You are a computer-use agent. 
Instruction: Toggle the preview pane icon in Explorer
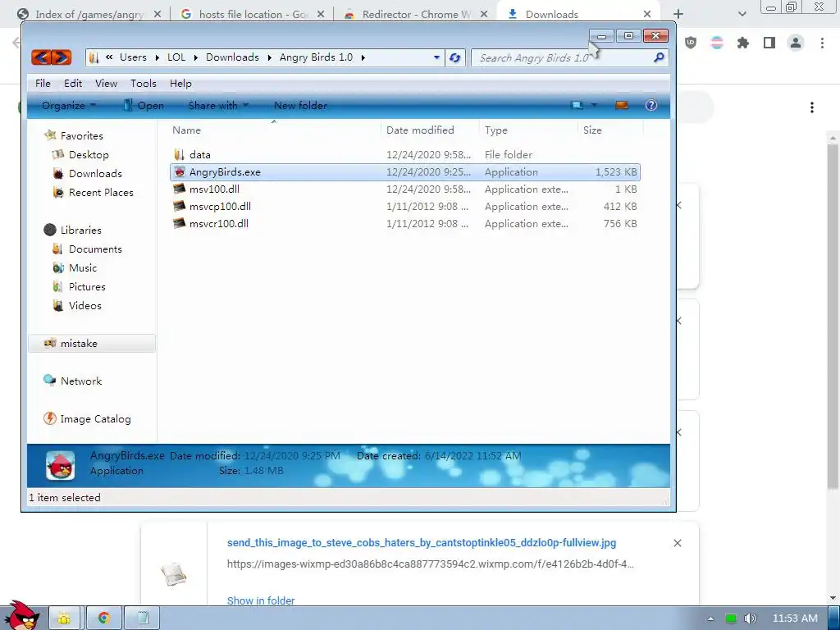[622, 105]
